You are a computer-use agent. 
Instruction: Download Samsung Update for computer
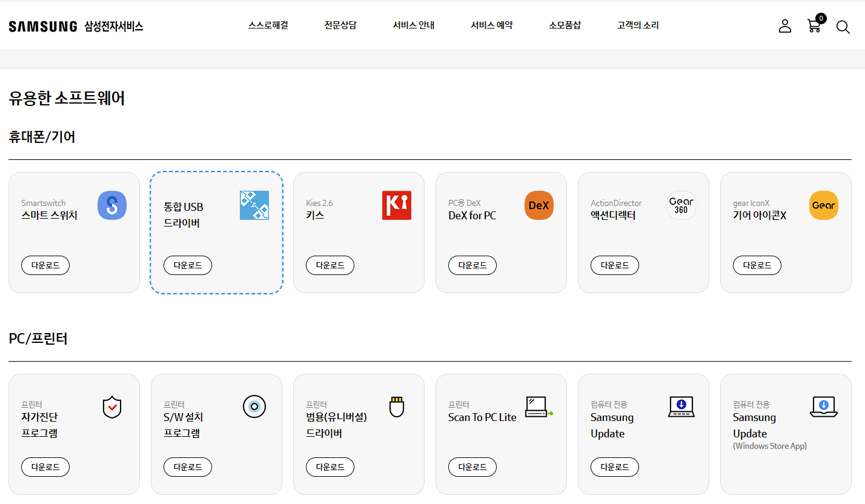(x=615, y=467)
